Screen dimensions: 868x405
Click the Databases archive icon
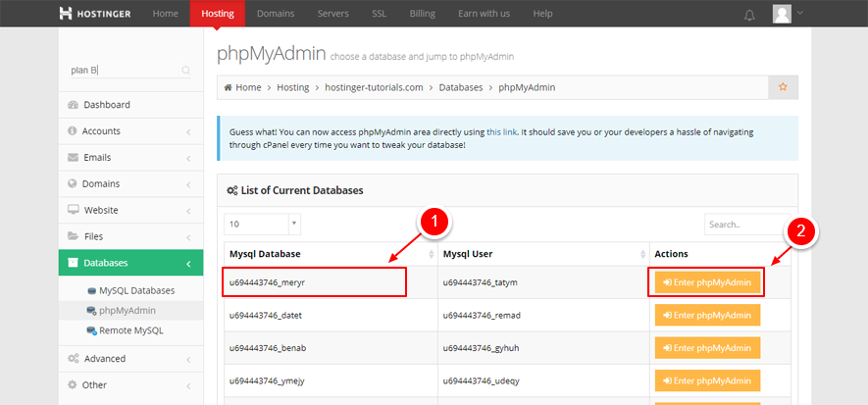(x=73, y=263)
